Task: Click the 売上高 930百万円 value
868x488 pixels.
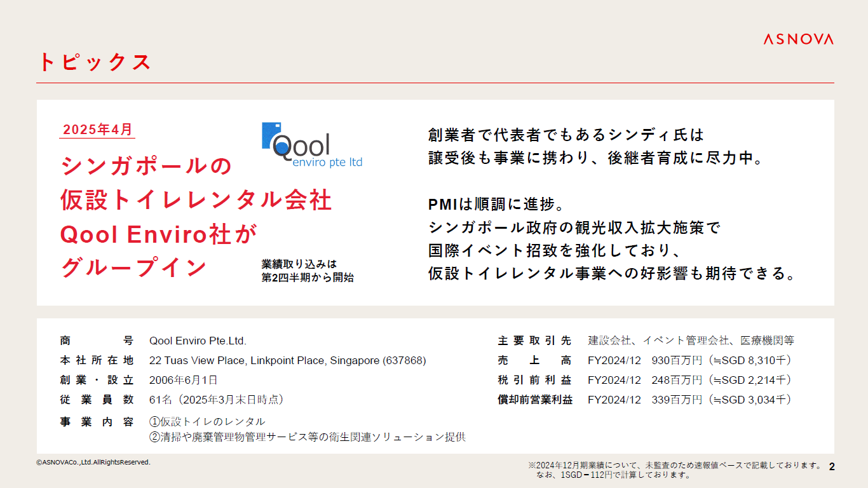Action: (689, 360)
